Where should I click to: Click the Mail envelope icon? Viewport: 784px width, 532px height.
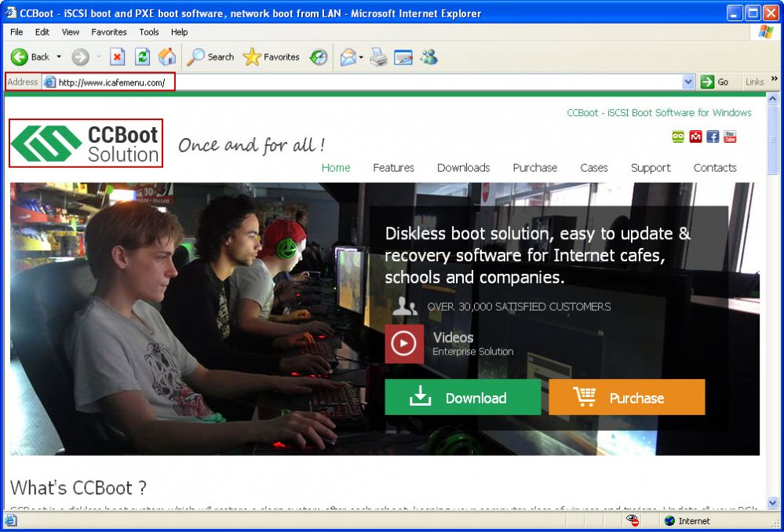[x=348, y=57]
